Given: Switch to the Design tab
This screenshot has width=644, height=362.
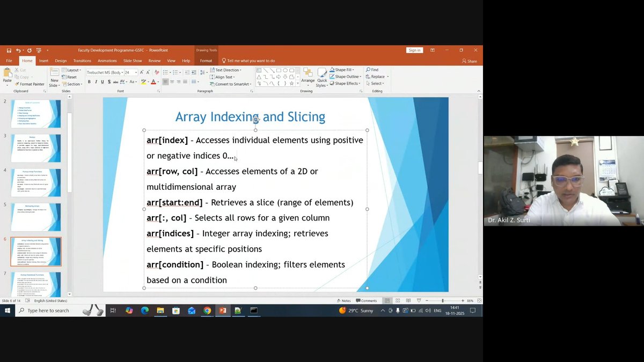Looking at the screenshot, I should click(x=61, y=61).
